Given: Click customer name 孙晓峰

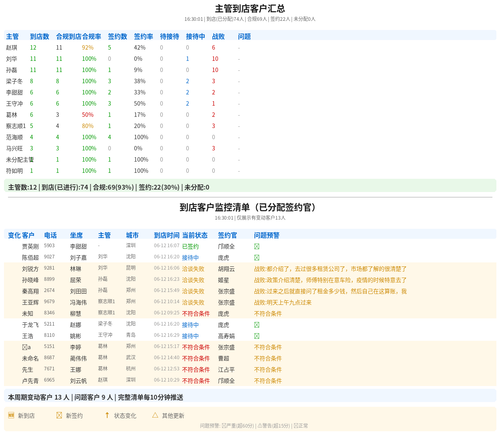Looking at the screenshot, I should (x=30, y=280).
